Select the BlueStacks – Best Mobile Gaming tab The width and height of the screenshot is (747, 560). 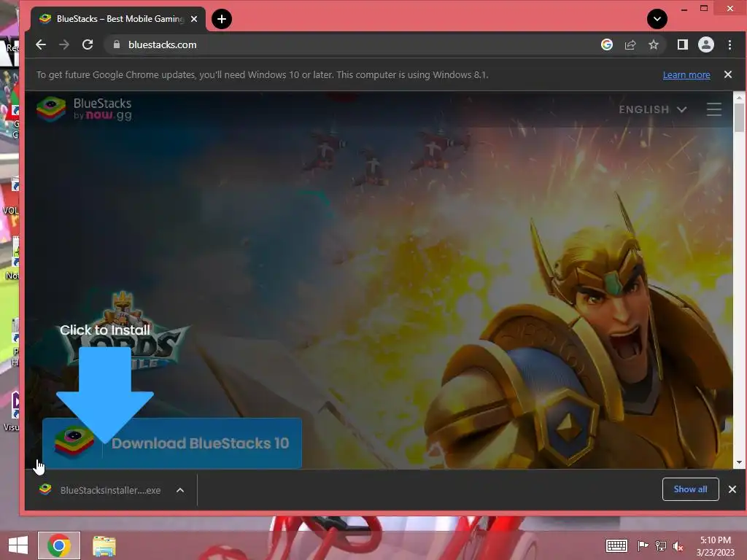click(x=118, y=19)
